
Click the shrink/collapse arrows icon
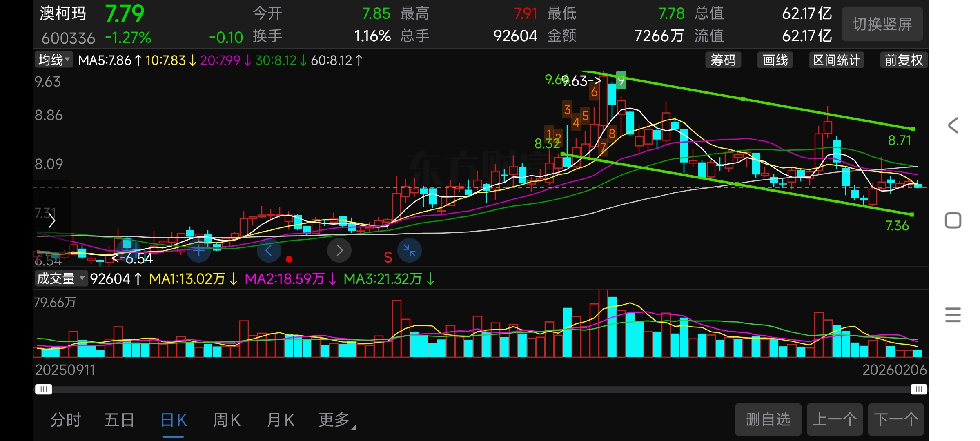409,250
